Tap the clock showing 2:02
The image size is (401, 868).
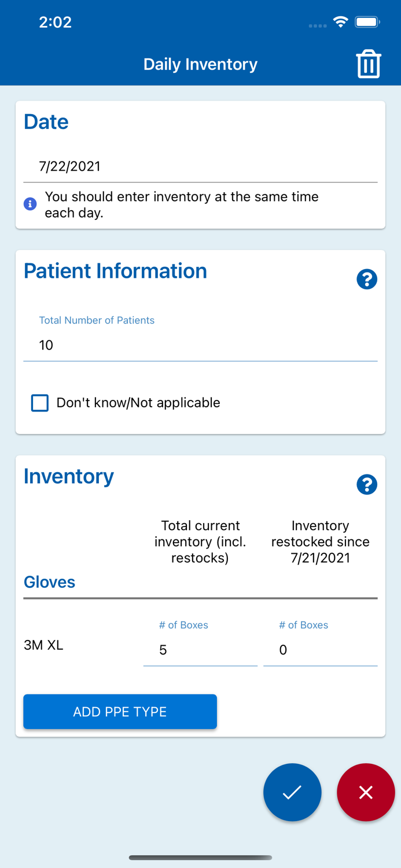[56, 22]
